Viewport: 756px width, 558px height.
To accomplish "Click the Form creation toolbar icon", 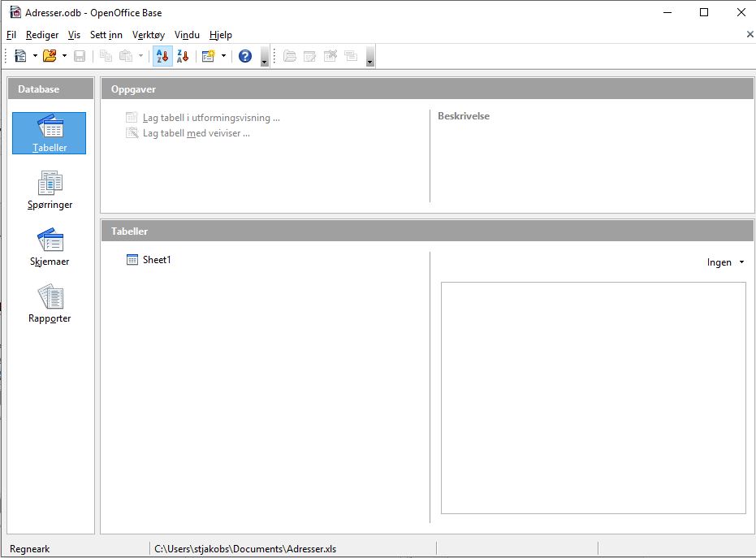I will [x=208, y=56].
